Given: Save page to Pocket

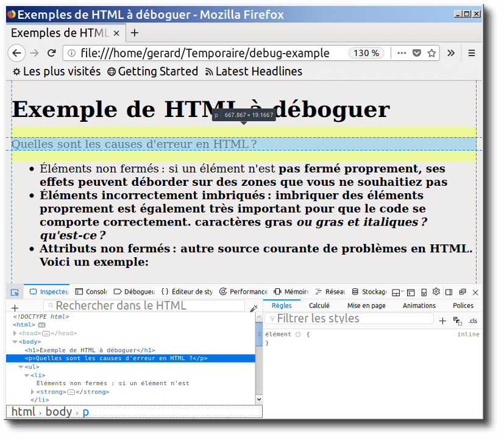Looking at the screenshot, I should click(417, 53).
